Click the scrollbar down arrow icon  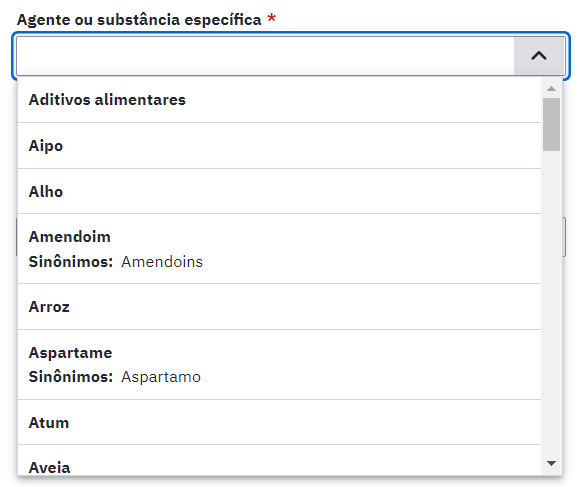552,463
